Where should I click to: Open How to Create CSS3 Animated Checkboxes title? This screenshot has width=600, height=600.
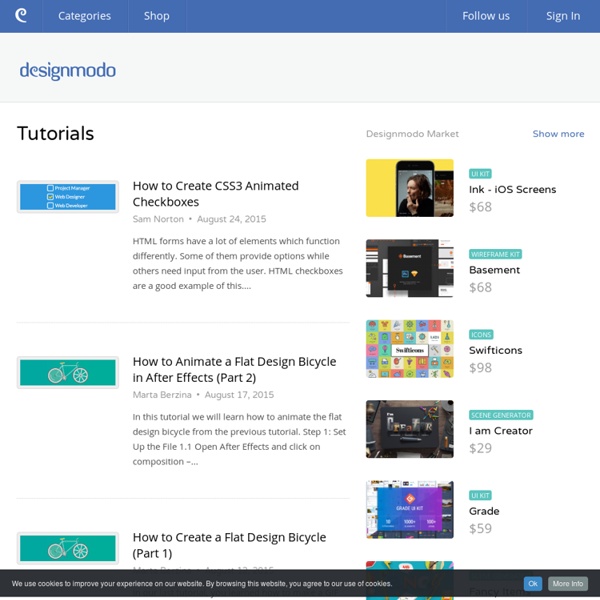[215, 194]
